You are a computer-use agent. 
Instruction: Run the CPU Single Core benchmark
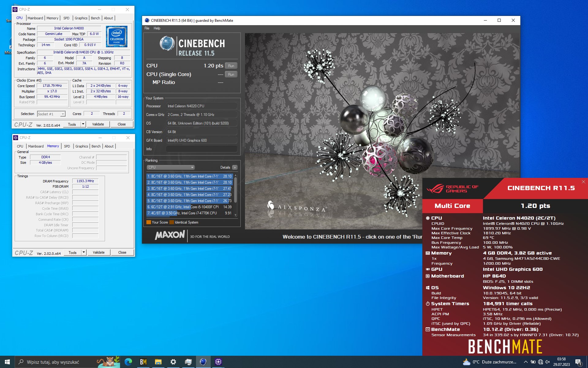click(x=231, y=75)
